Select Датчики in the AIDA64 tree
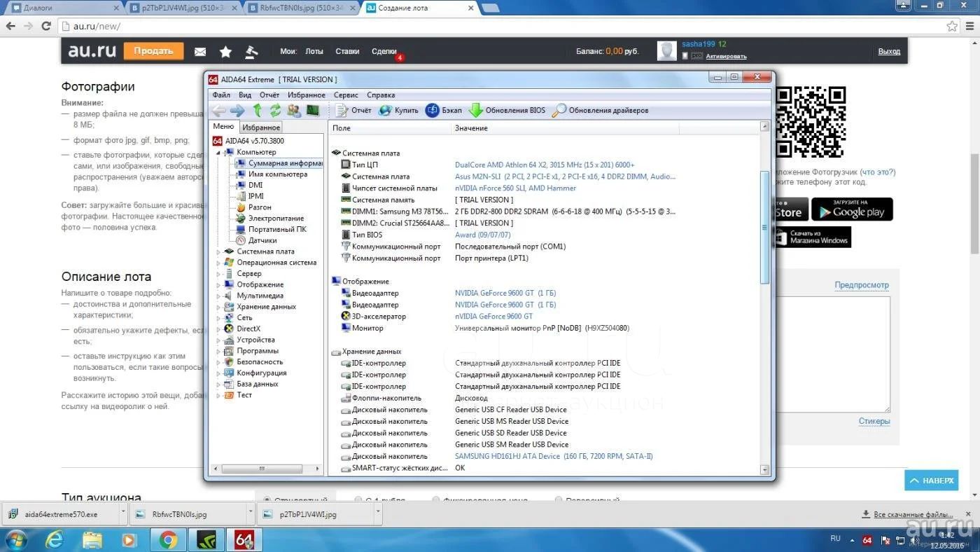Viewport: 980px width, 552px height. coord(262,240)
